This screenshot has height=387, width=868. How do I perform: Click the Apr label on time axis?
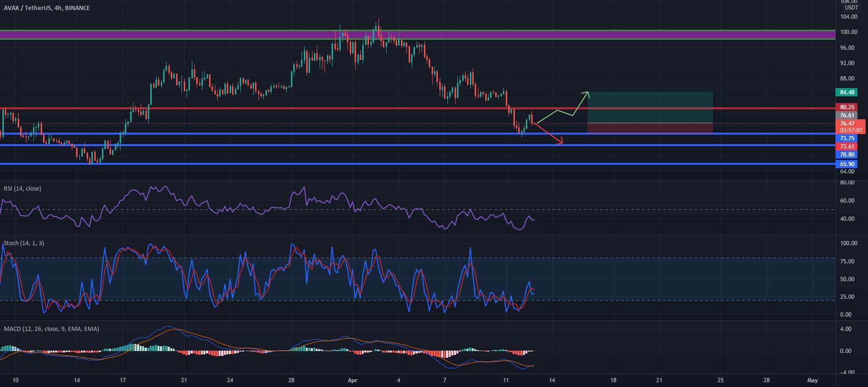pos(353,380)
